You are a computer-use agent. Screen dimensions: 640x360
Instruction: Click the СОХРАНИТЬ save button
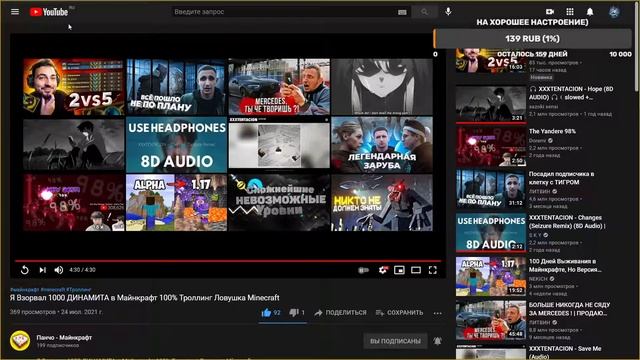pyautogui.click(x=399, y=313)
